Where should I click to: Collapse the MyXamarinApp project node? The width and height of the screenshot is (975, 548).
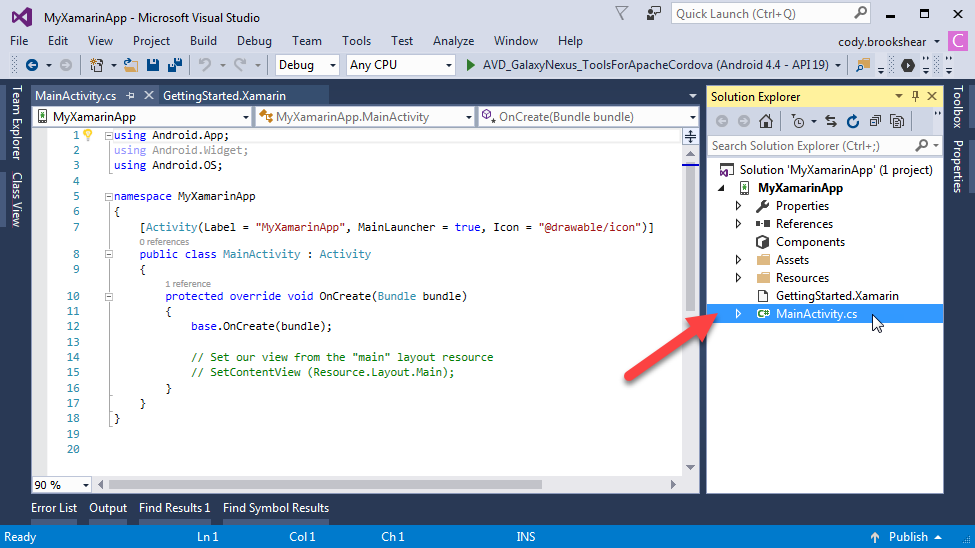722,188
